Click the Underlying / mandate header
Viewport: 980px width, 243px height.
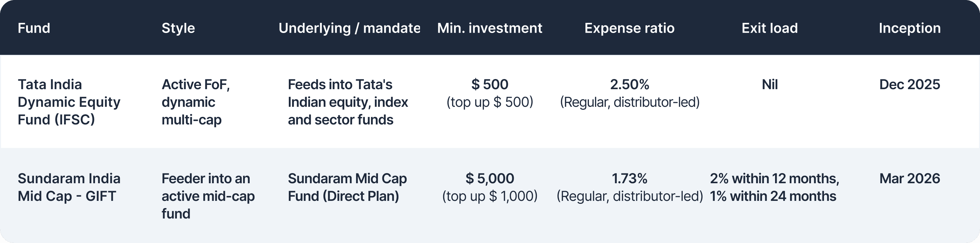(x=349, y=28)
